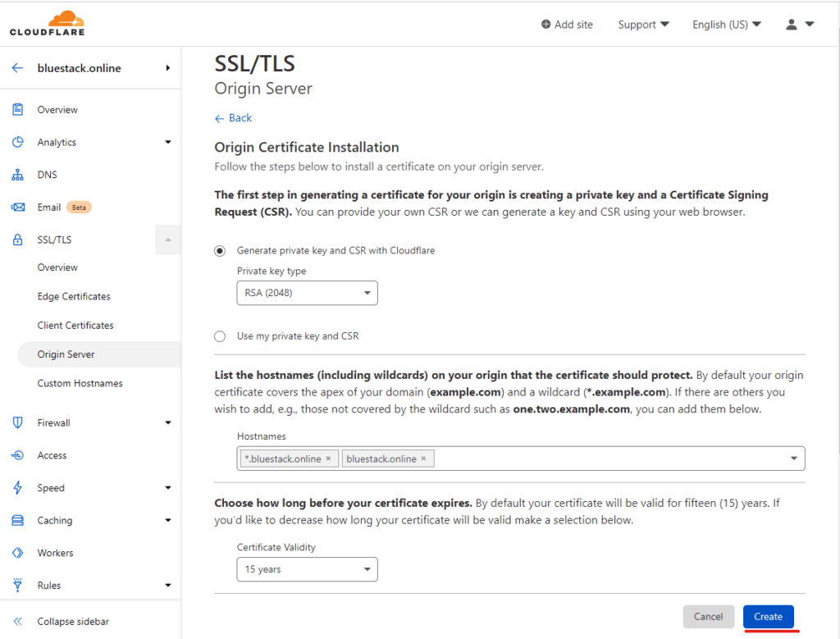Open SSL/TLS Overview submenu item
840x639 pixels.
click(57, 267)
